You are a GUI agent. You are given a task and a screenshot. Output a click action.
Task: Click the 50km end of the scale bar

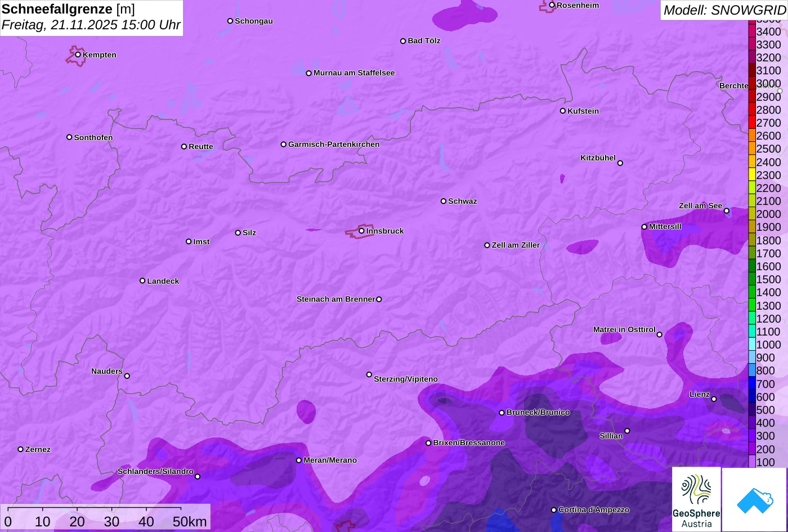point(190,522)
